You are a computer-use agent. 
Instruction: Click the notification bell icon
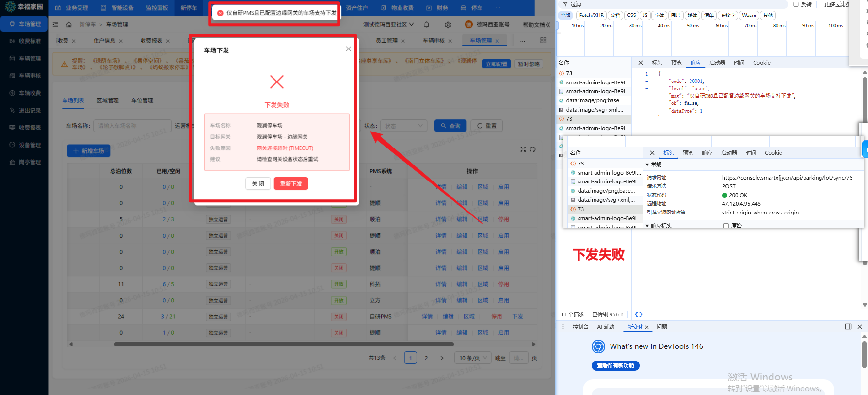click(427, 25)
